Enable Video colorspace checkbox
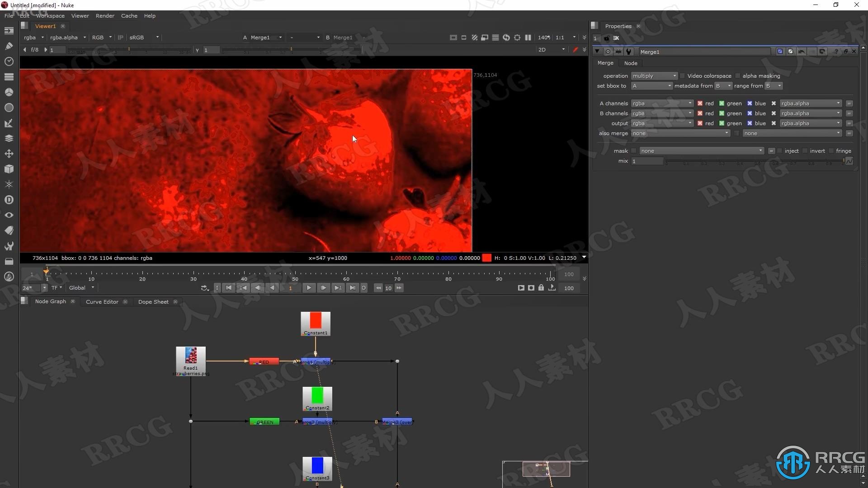868x488 pixels. point(681,75)
